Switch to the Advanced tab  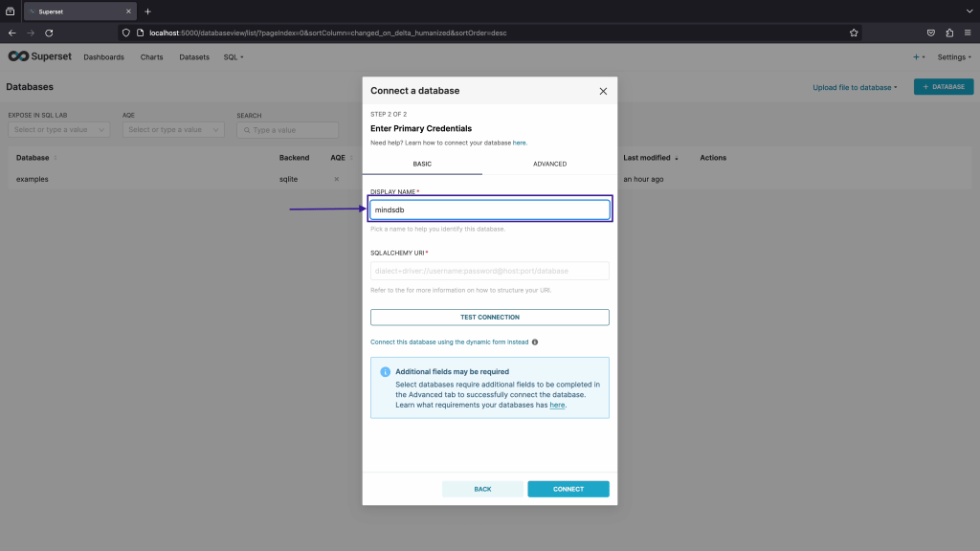pos(549,164)
